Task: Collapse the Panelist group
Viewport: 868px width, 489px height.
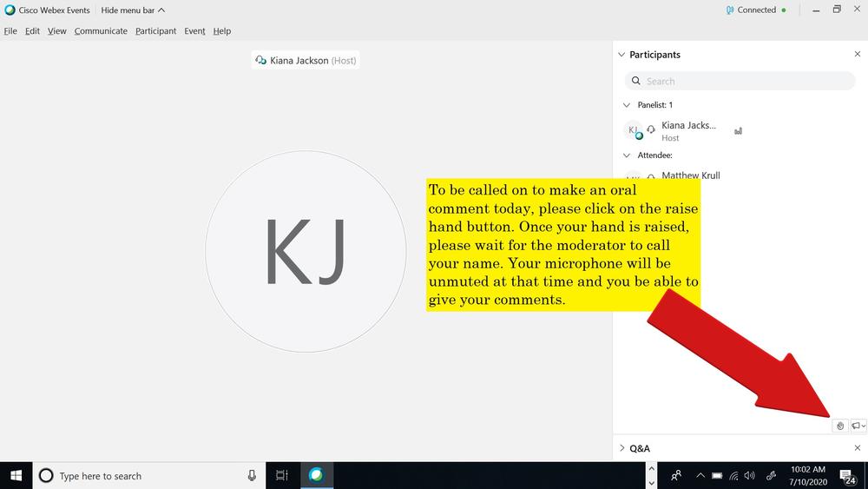Action: click(627, 105)
